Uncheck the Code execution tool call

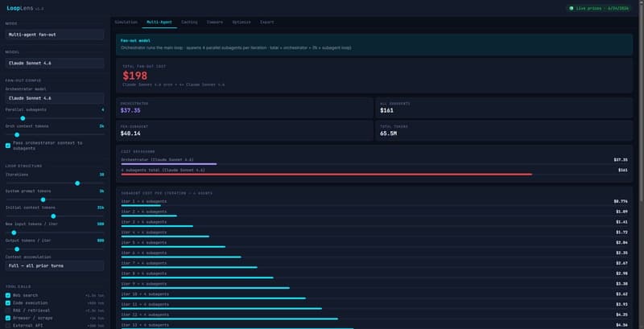pos(8,302)
